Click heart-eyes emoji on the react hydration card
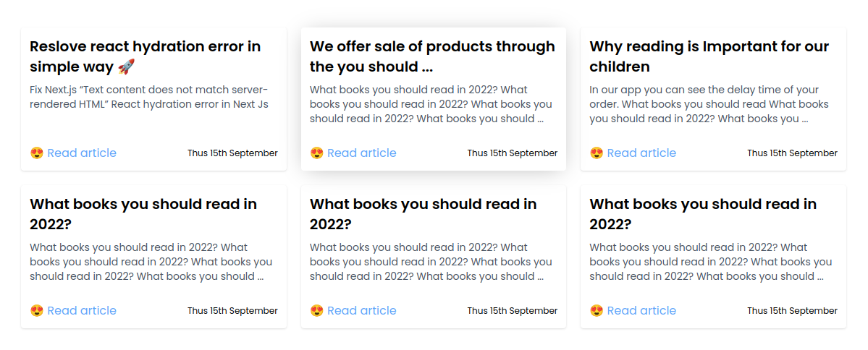This screenshot has width=868, height=350. (x=37, y=153)
